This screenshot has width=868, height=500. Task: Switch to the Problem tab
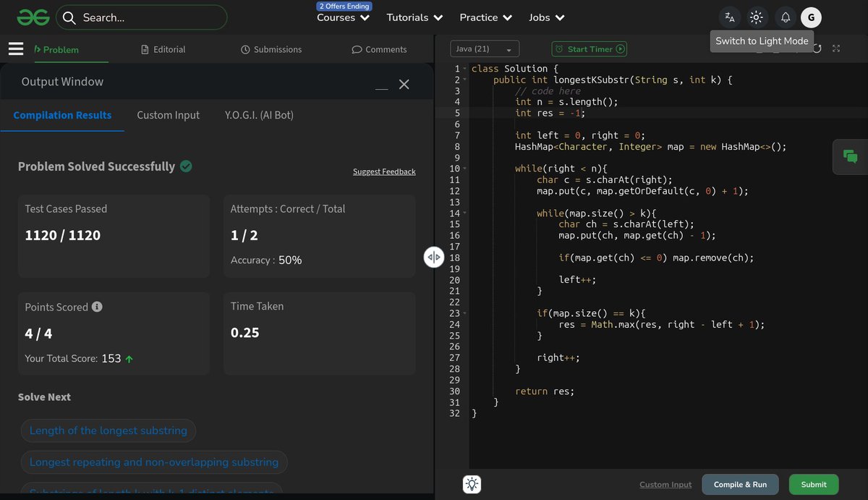pyautogui.click(x=56, y=49)
